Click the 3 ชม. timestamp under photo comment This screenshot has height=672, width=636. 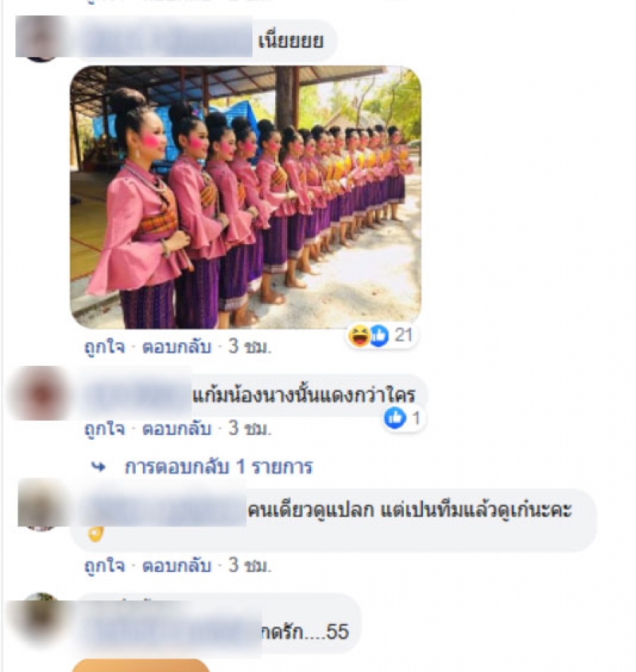tap(250, 346)
